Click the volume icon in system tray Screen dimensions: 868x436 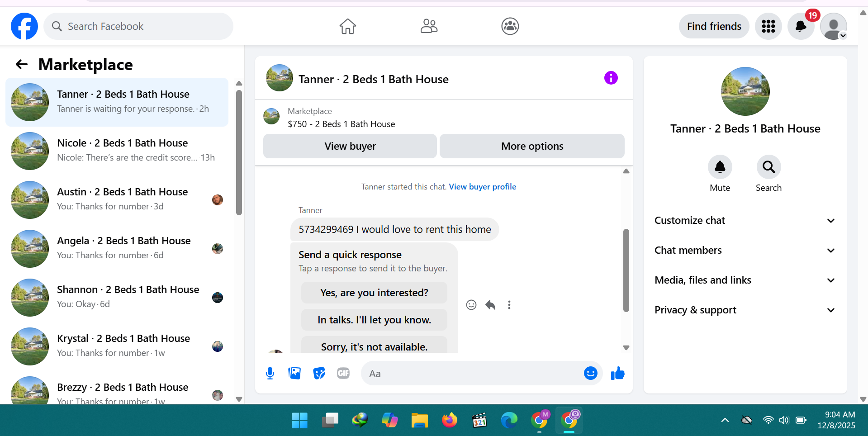[x=784, y=420]
